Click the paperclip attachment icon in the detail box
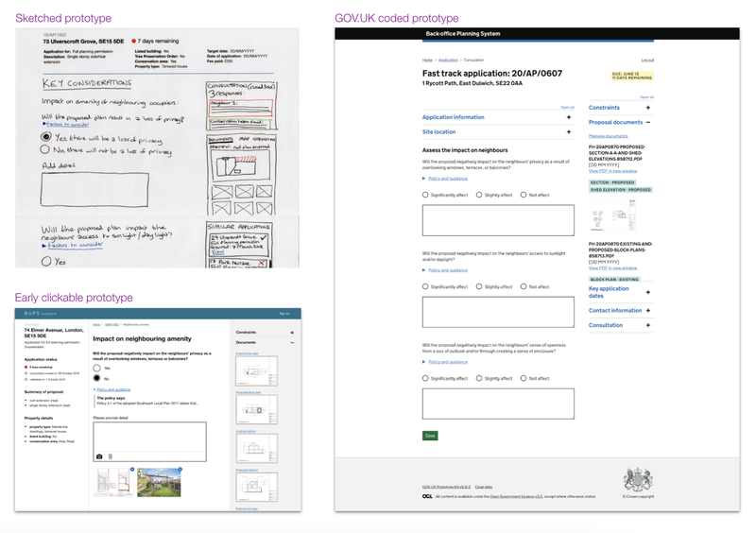The height and width of the screenshot is (533, 756). [111, 456]
